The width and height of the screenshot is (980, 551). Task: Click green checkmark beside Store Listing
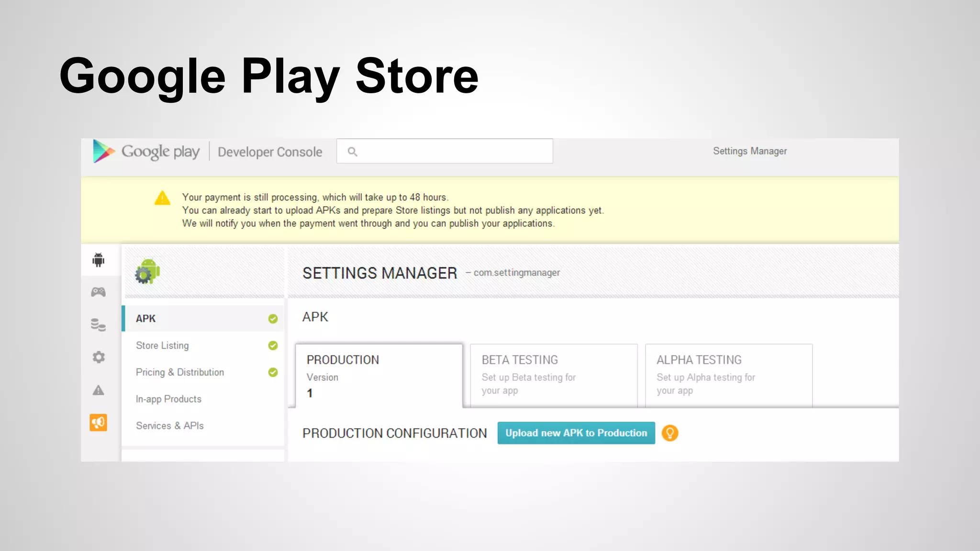tap(273, 345)
